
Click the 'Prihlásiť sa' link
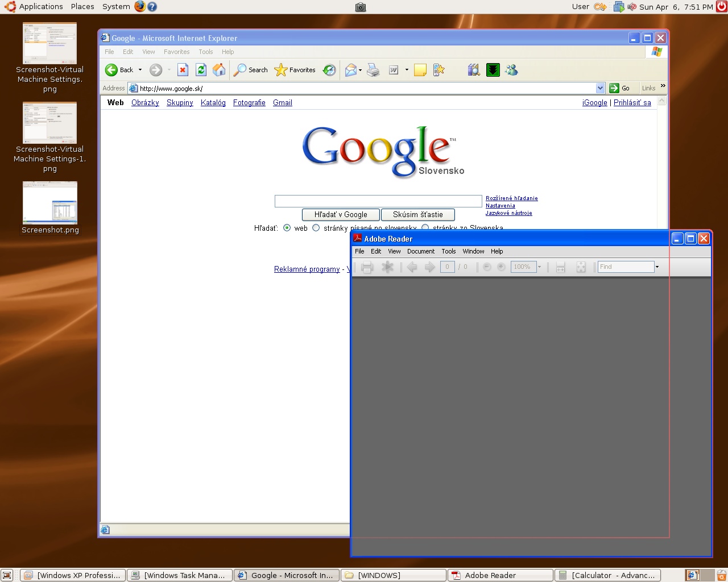coord(632,103)
